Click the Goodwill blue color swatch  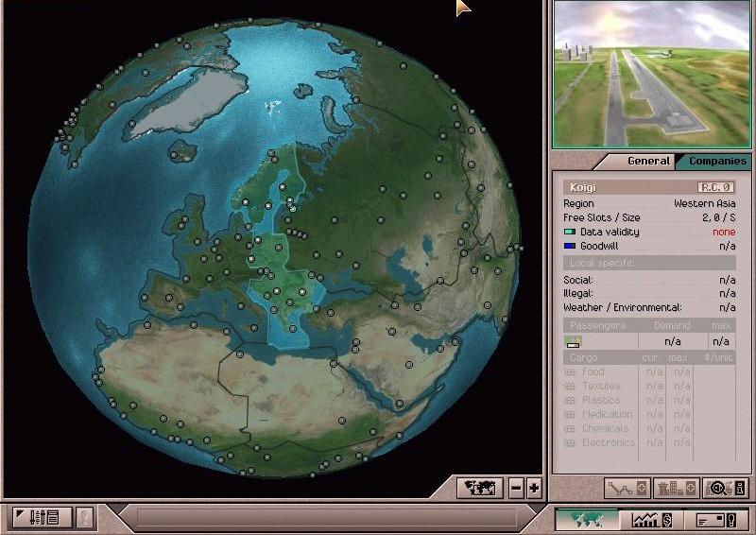(x=570, y=246)
